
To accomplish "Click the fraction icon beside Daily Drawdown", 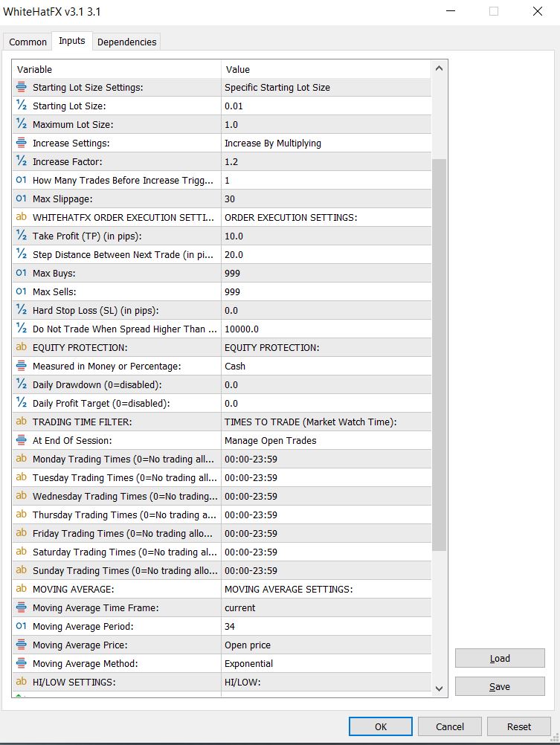I will pyautogui.click(x=22, y=384).
